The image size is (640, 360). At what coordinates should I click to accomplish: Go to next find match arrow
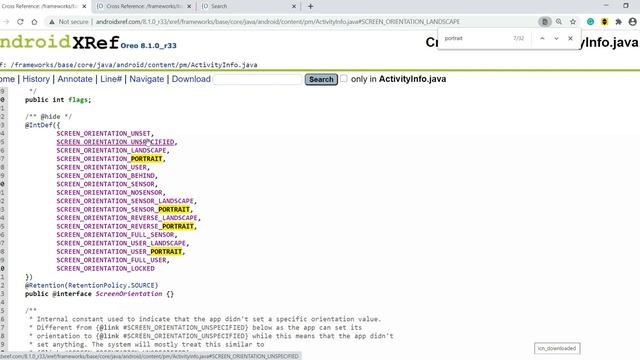(556, 38)
